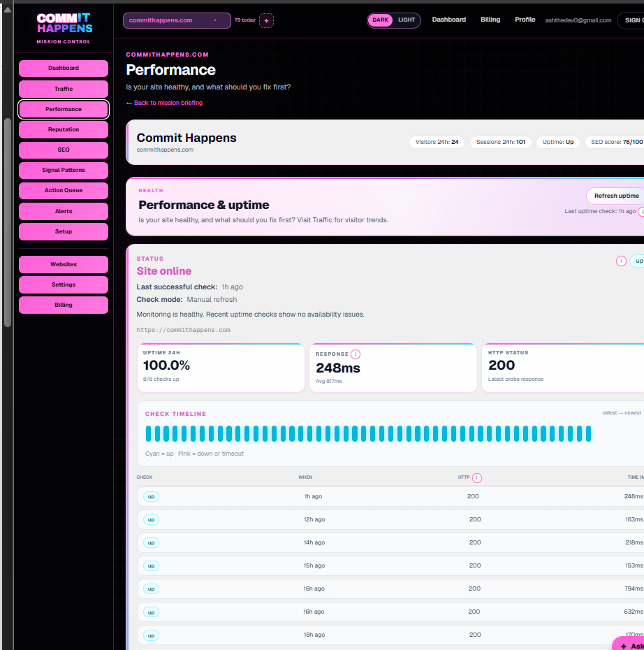Click the SEO score 76/100 pill
The image size is (644, 650).
[616, 142]
